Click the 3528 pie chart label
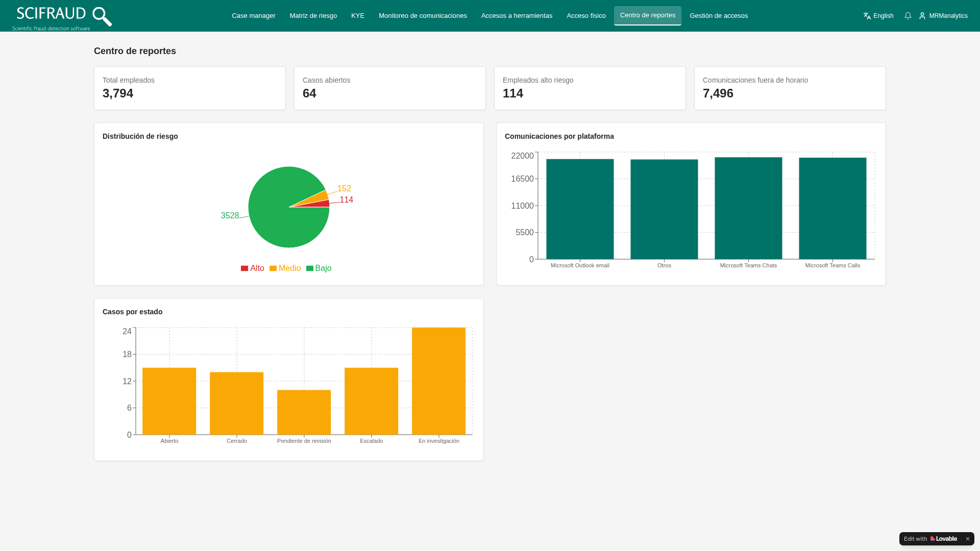The image size is (980, 551). (x=230, y=216)
